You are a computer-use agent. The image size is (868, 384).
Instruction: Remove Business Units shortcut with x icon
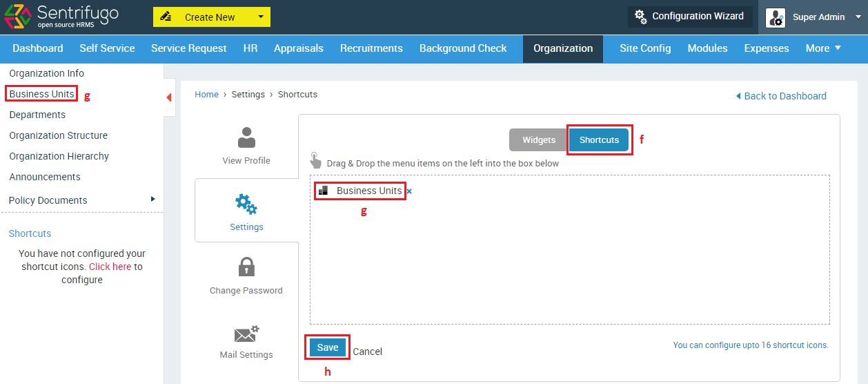click(x=409, y=191)
